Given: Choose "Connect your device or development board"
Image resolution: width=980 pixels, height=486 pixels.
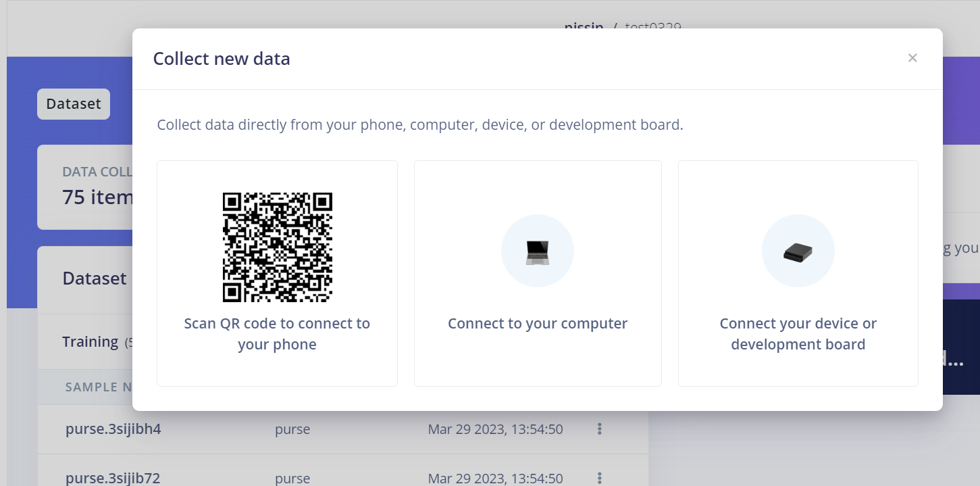Looking at the screenshot, I should 798,273.
